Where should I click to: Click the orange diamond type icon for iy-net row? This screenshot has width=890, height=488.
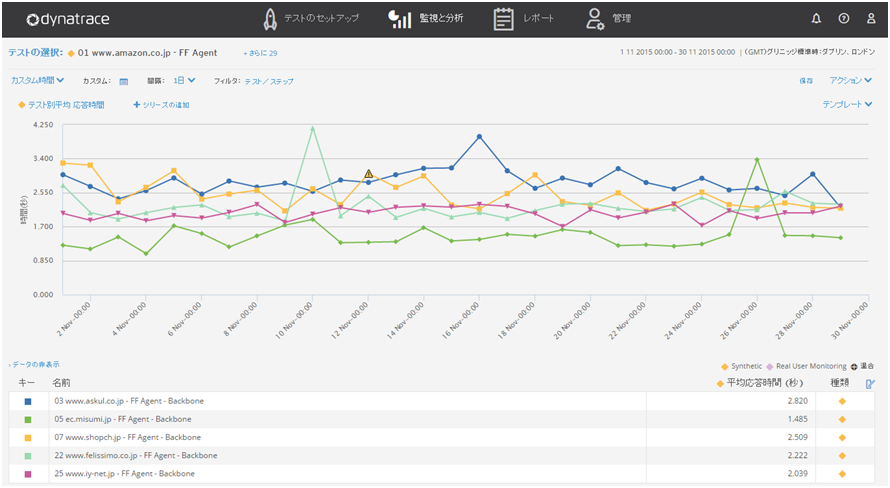(842, 474)
